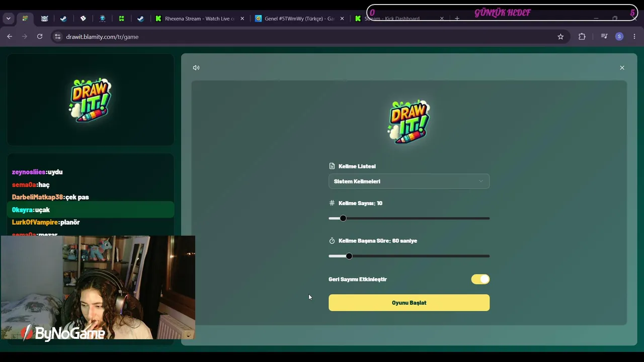Close the Kick Dashboard tab

[442, 19]
